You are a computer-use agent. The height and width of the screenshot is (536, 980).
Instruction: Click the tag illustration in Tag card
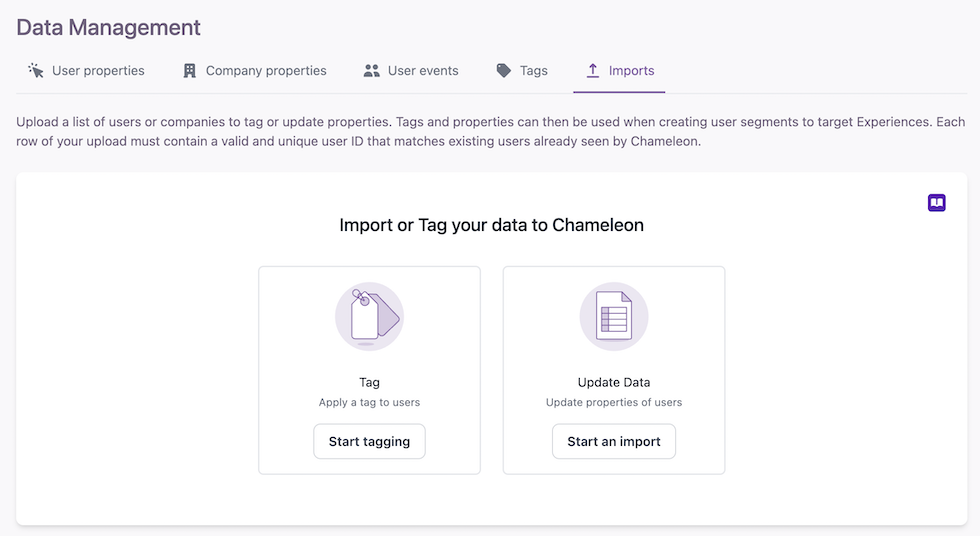tap(369, 316)
